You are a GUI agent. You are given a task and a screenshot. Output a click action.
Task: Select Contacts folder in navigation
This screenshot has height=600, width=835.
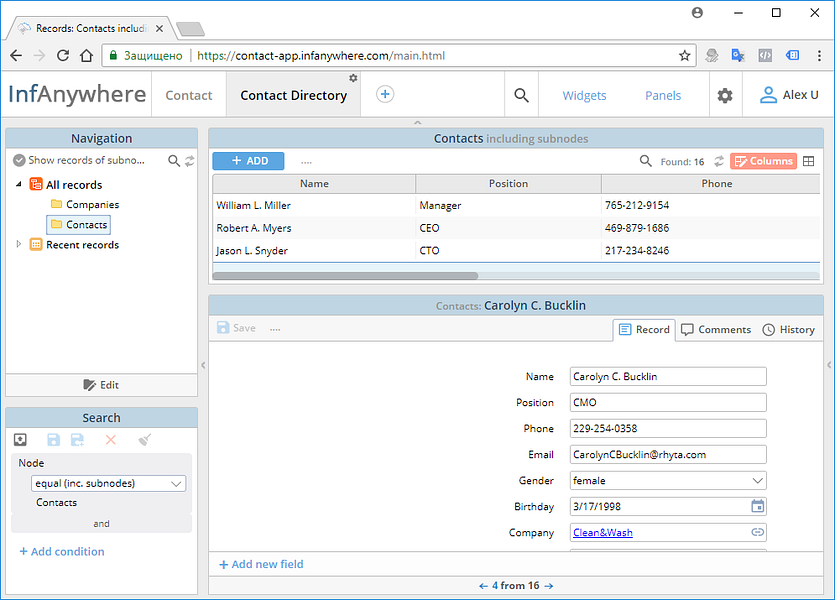79,225
